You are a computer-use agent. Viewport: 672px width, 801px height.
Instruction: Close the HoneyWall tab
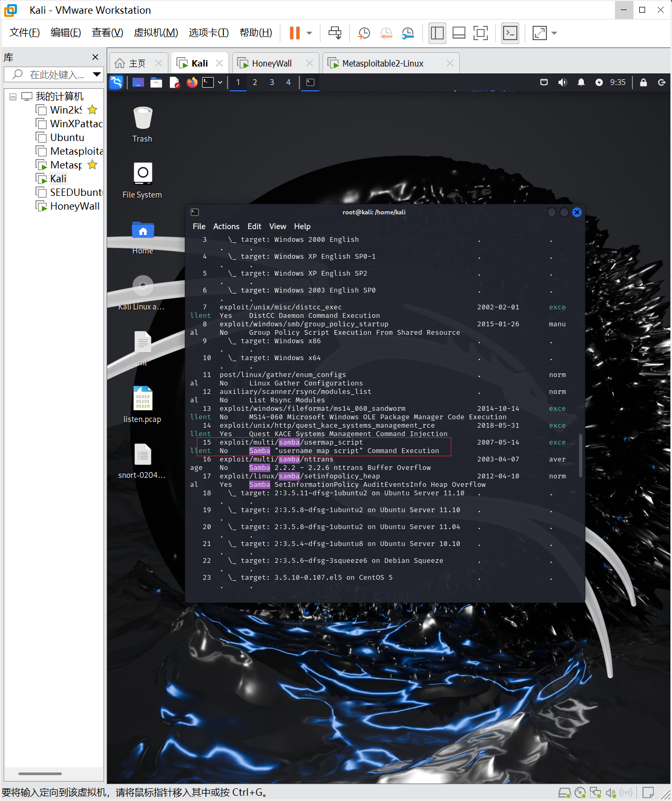coord(309,63)
